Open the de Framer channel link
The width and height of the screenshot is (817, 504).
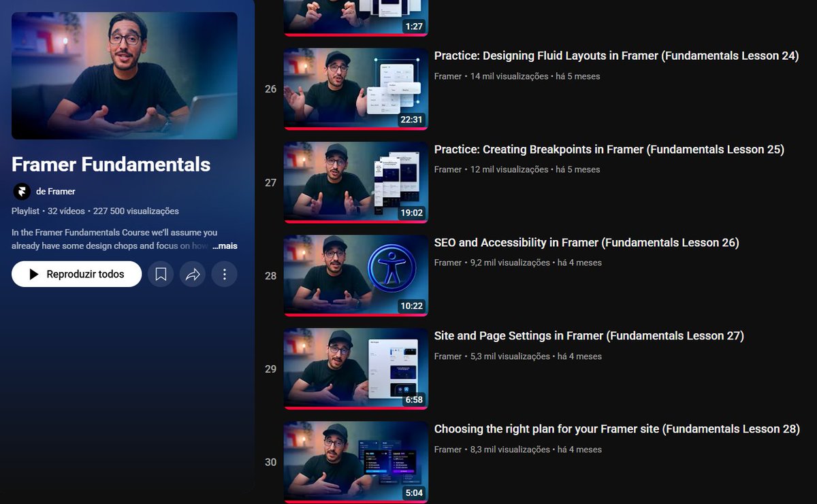pyautogui.click(x=56, y=191)
